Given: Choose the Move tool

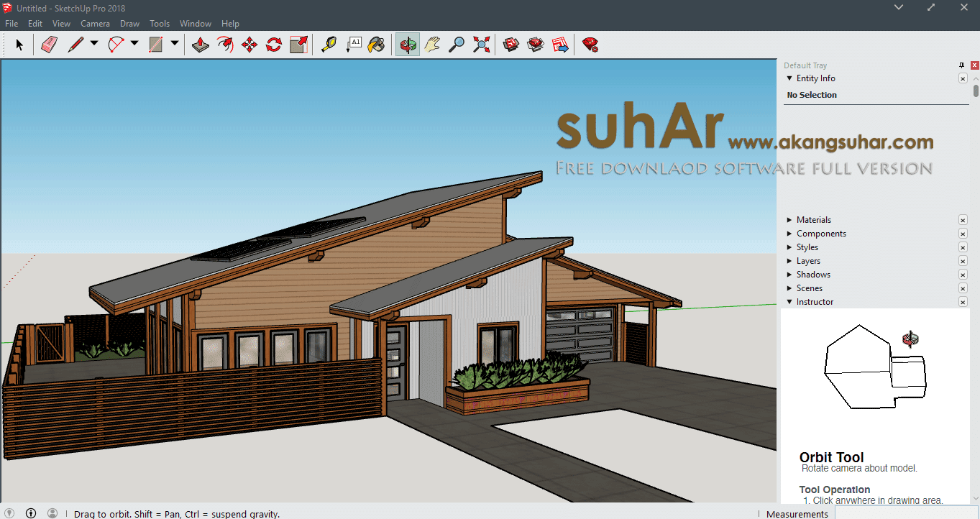Looking at the screenshot, I should [249, 45].
